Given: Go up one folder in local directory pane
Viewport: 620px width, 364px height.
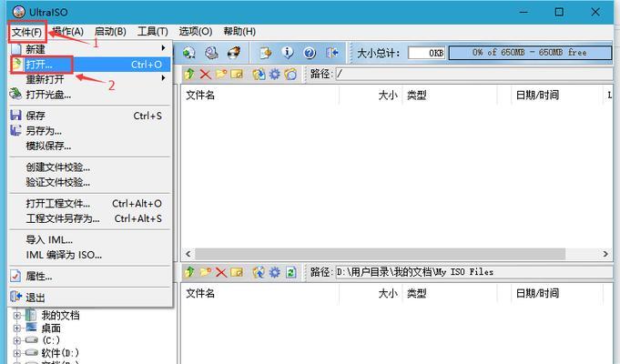Looking at the screenshot, I should (x=189, y=272).
